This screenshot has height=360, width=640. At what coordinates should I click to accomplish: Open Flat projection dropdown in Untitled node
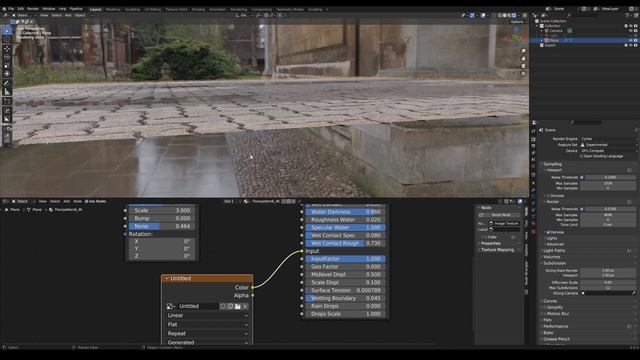207,324
